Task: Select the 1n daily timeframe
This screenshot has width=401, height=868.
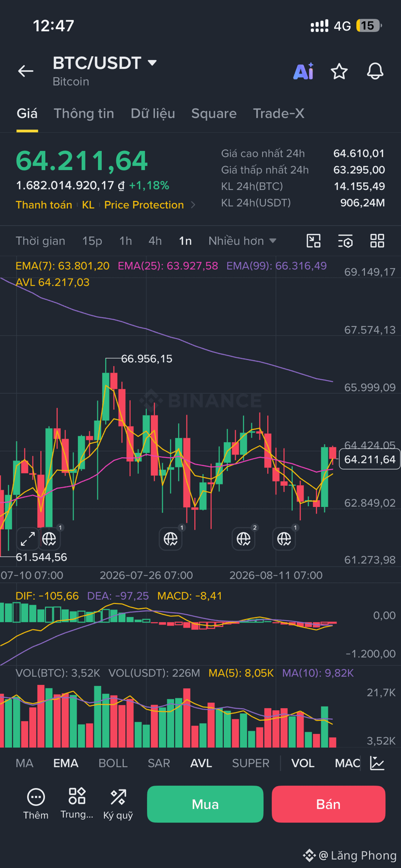Action: (x=185, y=241)
